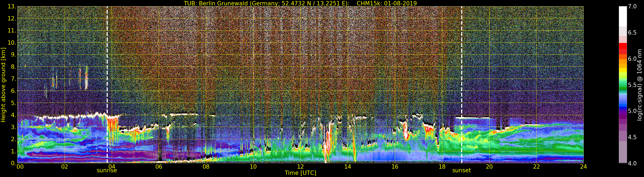Click the '11.' tick on the height axis
Screen dimensions: 644x177
[12, 31]
